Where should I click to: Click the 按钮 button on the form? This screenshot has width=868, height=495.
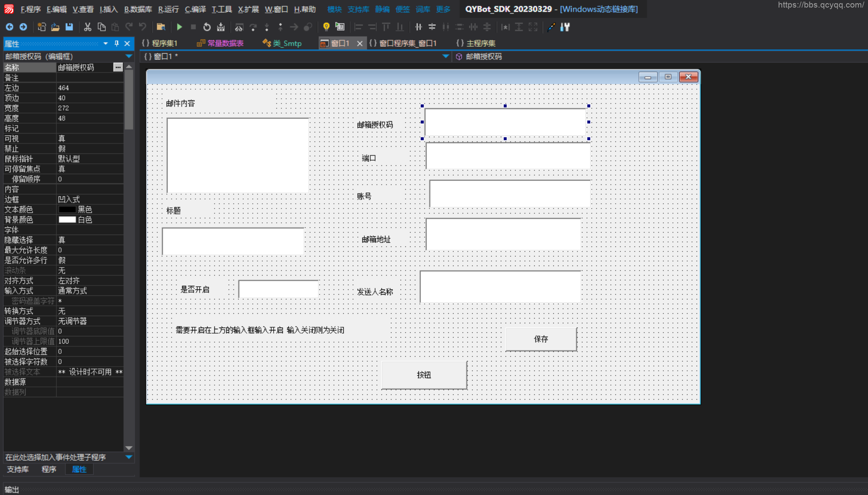coord(424,375)
